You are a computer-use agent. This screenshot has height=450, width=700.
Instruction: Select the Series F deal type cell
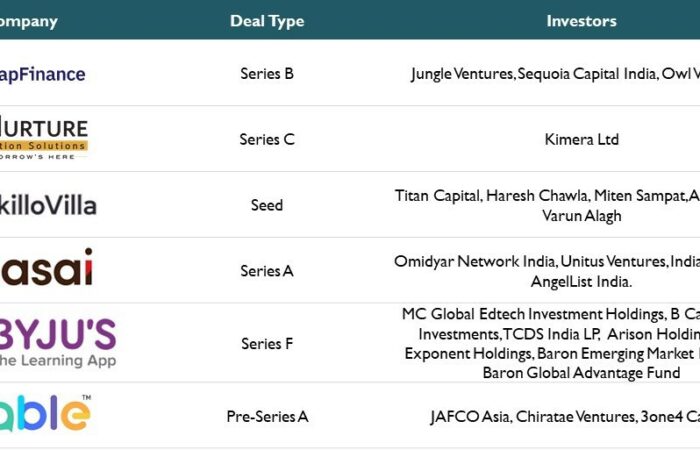[x=267, y=344]
